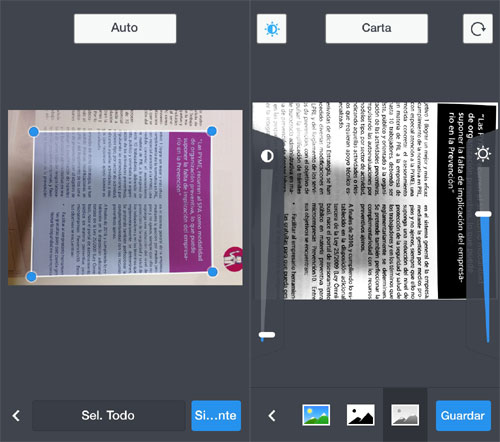The width and height of the screenshot is (500, 442).
Task: Select the grayscale filter icon
Action: [x=405, y=415]
